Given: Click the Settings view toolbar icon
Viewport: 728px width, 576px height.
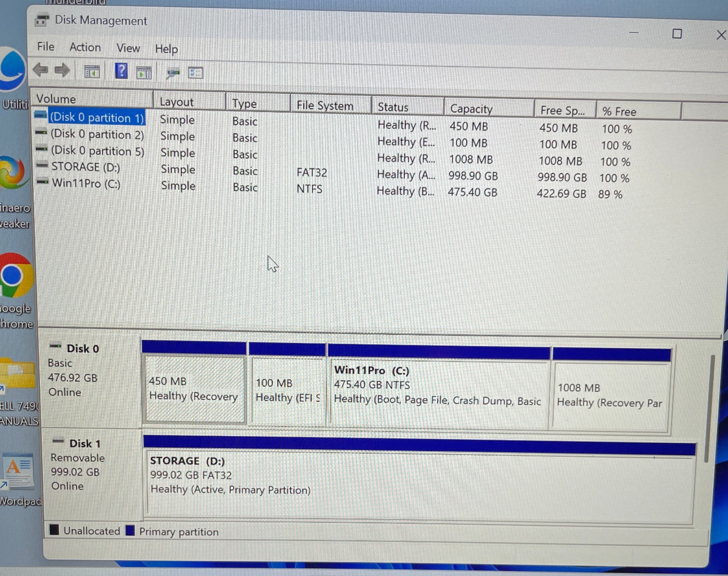Looking at the screenshot, I should tap(196, 73).
